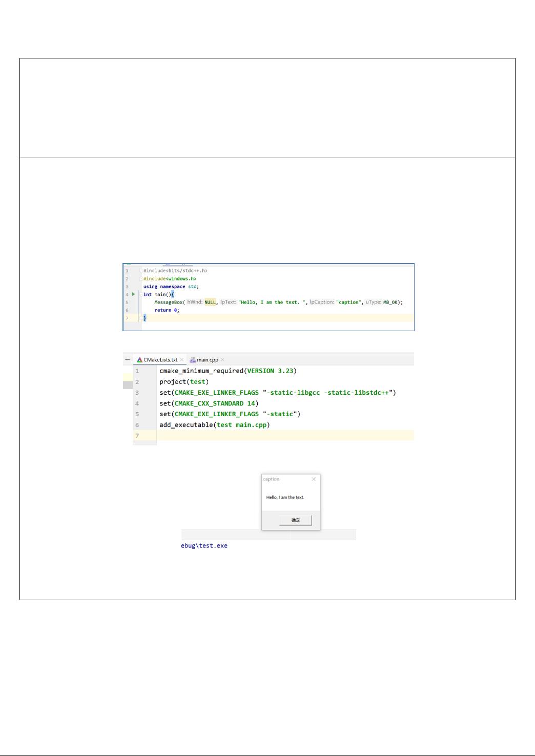
Task: Close the main.cpp editor tab
Action: 222,360
